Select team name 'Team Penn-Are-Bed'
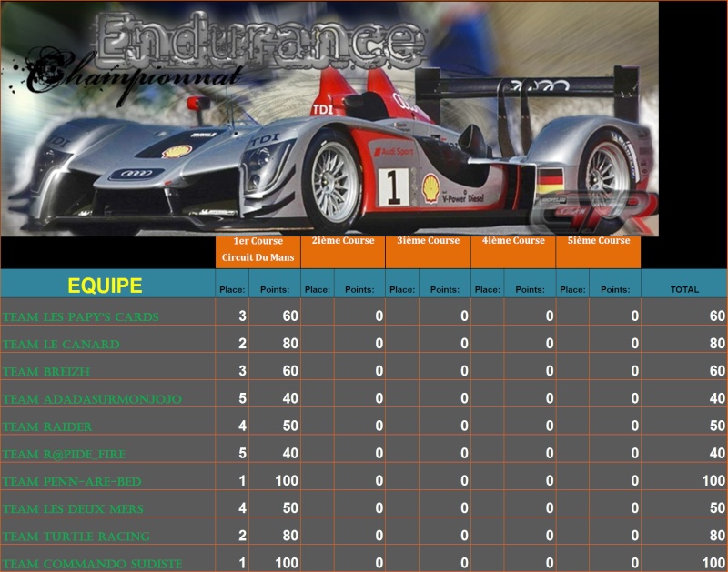Viewport: 728px width, 572px height. [x=72, y=481]
